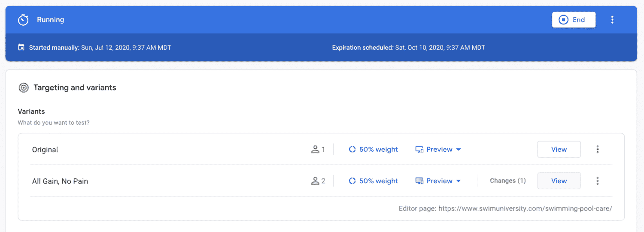Open more options menu for Original variant
The width and height of the screenshot is (644, 232).
coord(597,149)
